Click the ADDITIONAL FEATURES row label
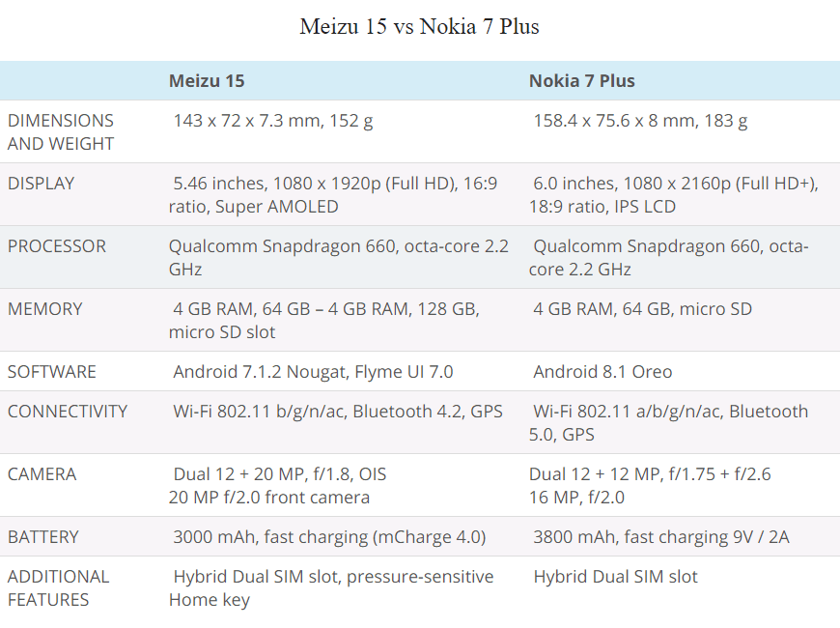The width and height of the screenshot is (840, 628). point(59,587)
